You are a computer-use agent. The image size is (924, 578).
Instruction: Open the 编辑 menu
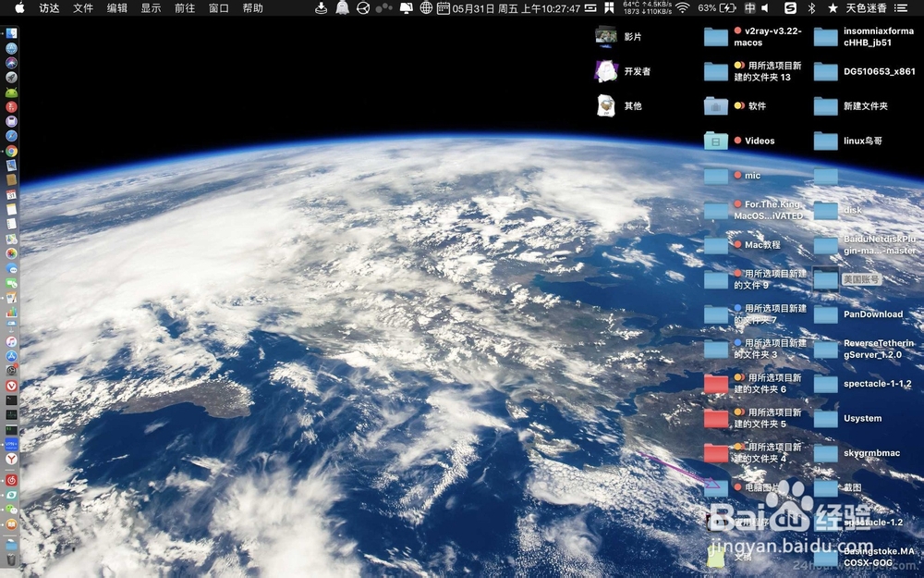pyautogui.click(x=116, y=8)
